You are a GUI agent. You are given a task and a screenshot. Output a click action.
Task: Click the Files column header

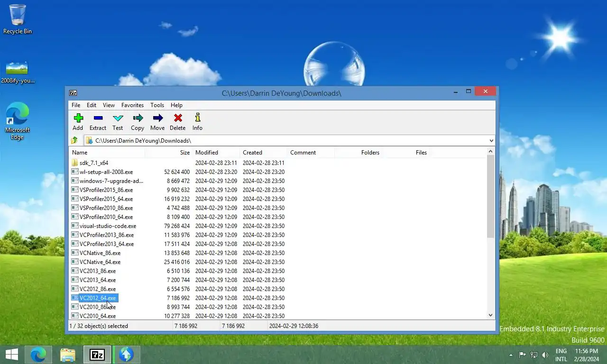405,153
